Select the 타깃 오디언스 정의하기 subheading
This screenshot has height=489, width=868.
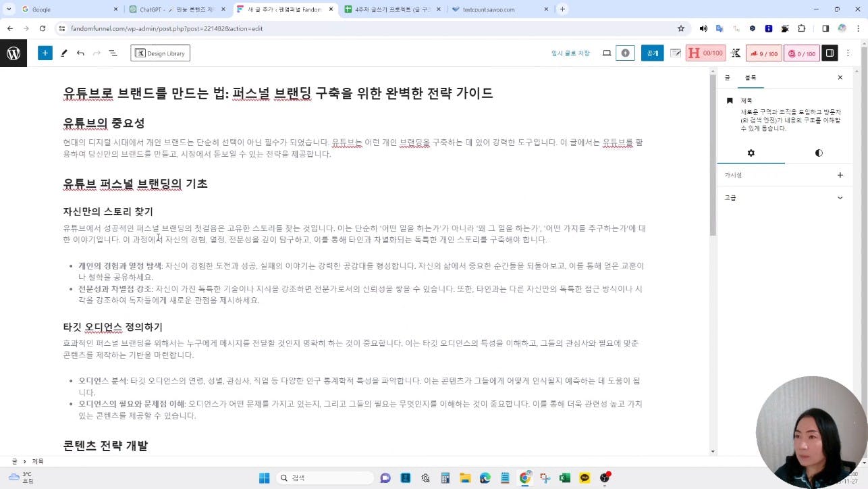tap(113, 327)
